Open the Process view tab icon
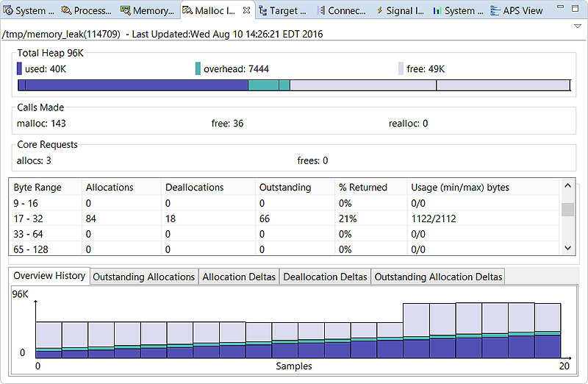 point(67,11)
